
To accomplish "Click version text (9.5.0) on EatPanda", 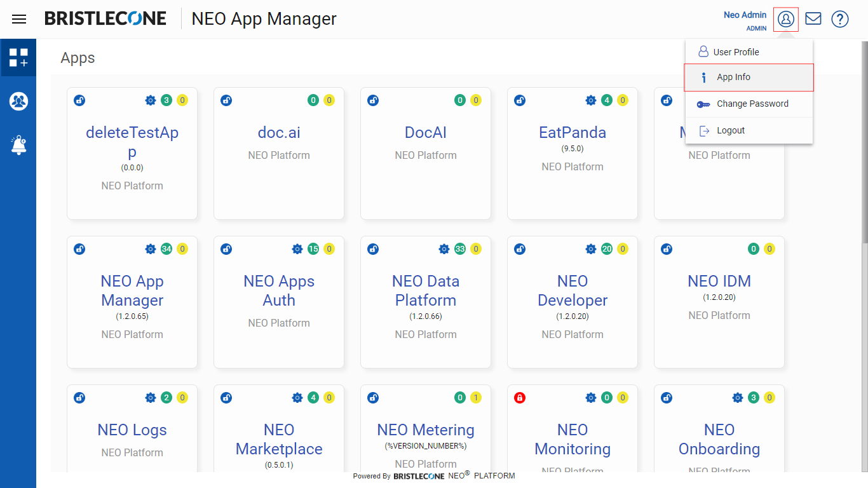I will pos(573,149).
